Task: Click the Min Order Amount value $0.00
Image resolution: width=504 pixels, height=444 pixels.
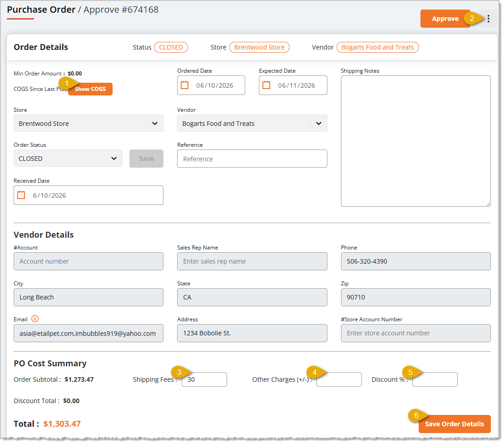Action: pyautogui.click(x=74, y=74)
